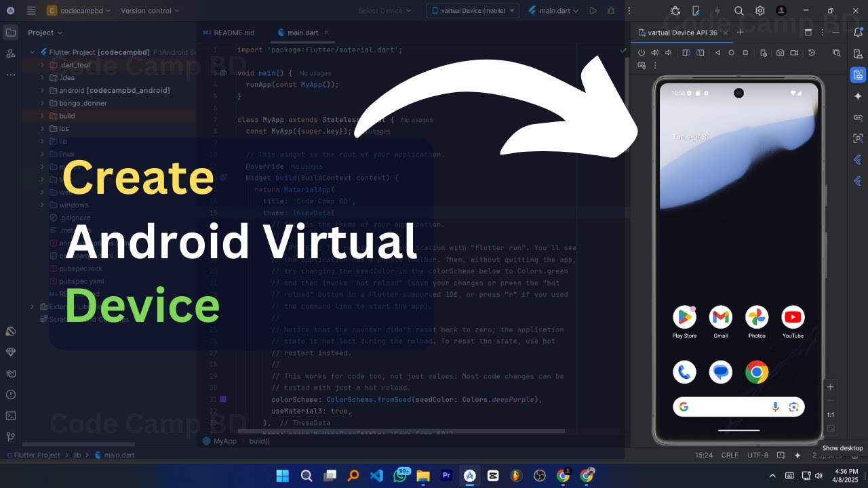Start screen recording with video camera icon
The height and width of the screenshot is (488, 868).
point(794,52)
